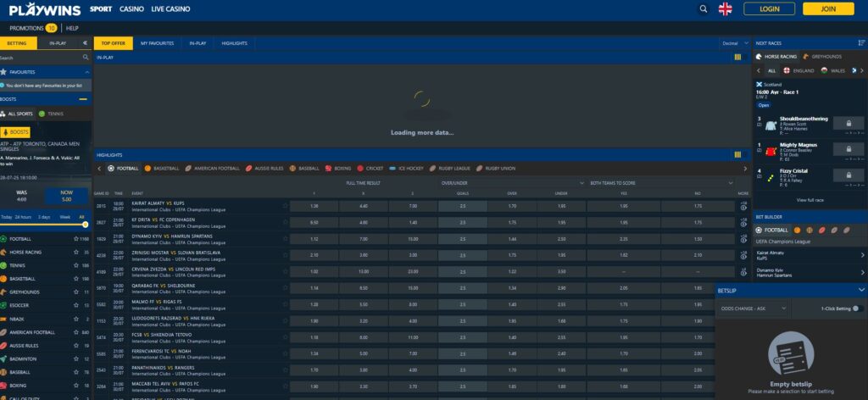Screen dimensions: 868x400
Task: Select the Badminton icon in the sports list
Action: [3, 359]
